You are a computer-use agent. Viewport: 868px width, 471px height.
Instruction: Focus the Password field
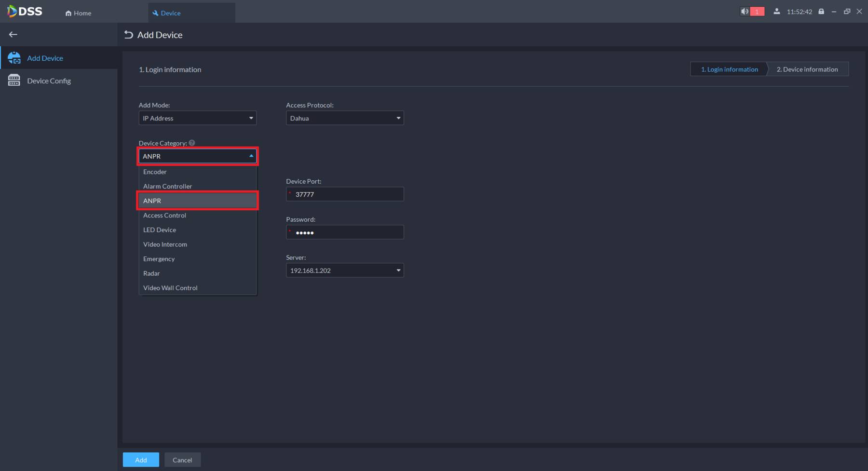(x=347, y=232)
